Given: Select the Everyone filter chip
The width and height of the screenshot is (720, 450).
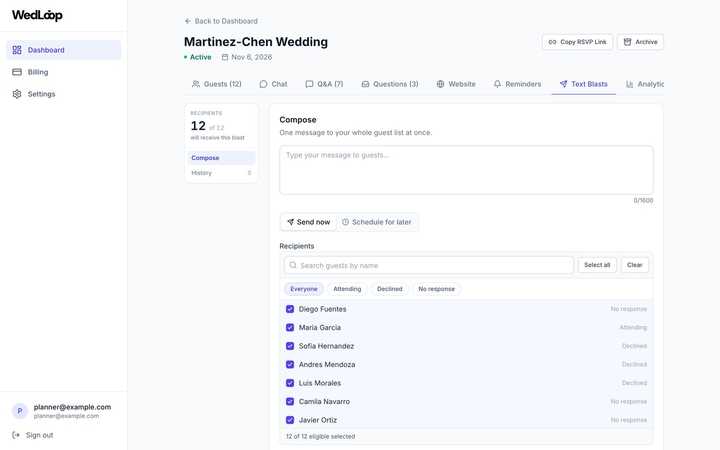Looking at the screenshot, I should click(304, 289).
